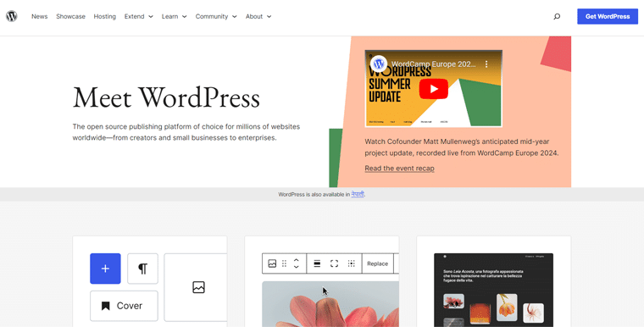Screen dimensions: 644x327
Task: Open the Nepali language link
Action: click(358, 194)
